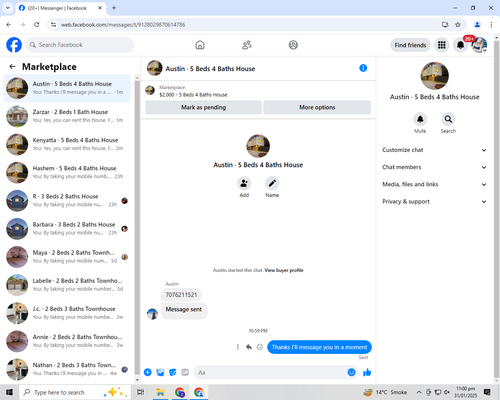Open the $2,000 5 Beds 4 Baths listing
The height and width of the screenshot is (400, 500).
193,95
